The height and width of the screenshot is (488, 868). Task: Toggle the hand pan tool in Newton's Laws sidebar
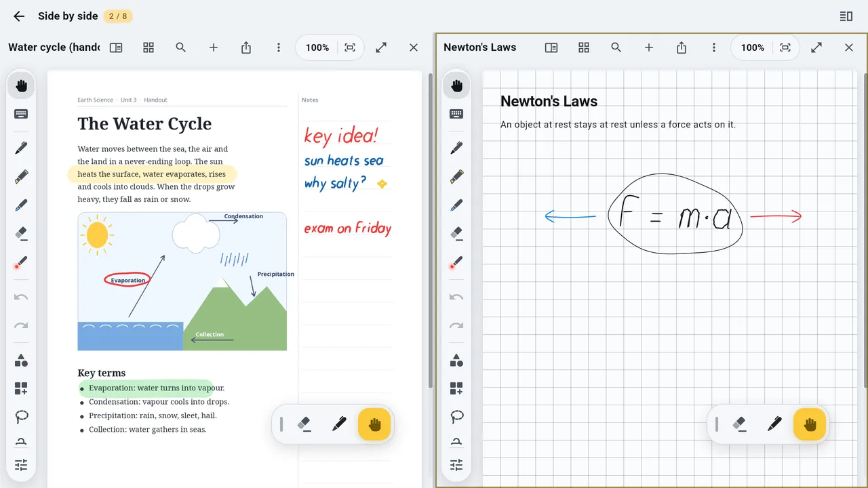tap(456, 85)
